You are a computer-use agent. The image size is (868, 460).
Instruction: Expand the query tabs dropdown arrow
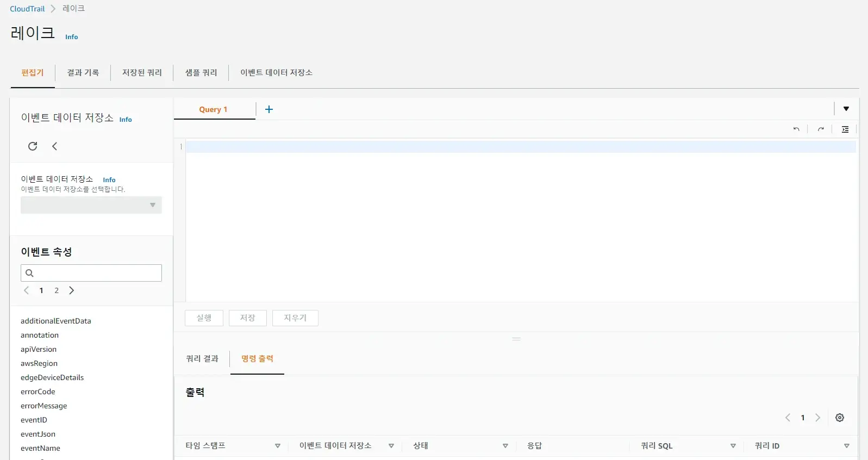846,109
